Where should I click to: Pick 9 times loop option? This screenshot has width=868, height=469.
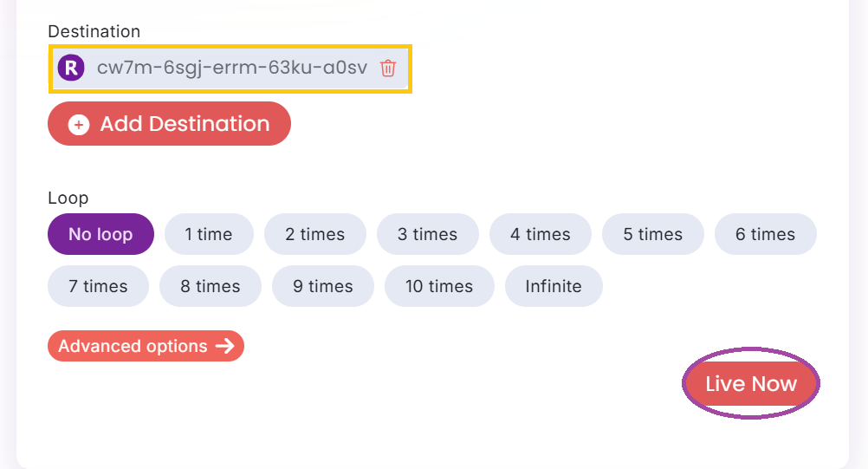pos(323,286)
